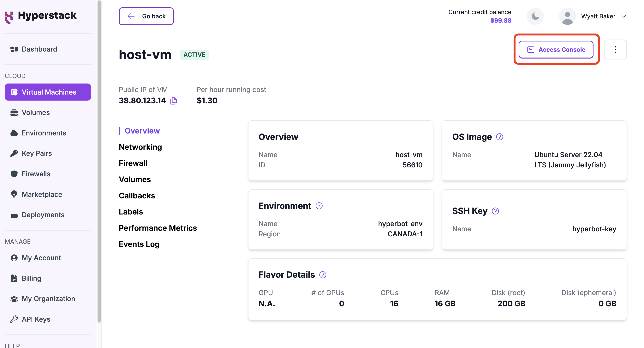644x348 pixels.
Task: Click the Wyatt Baker username
Action: pyautogui.click(x=598, y=16)
